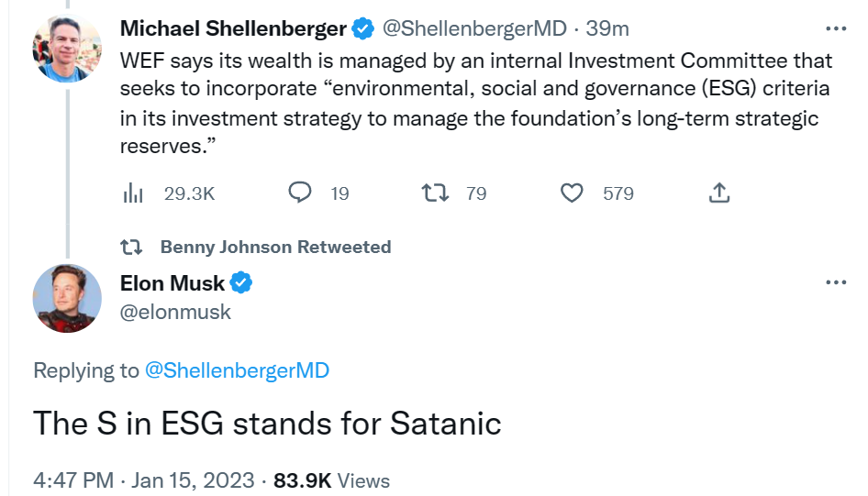Image resolution: width=868 pixels, height=496 pixels.
Task: Open more options on Shellenberger's tweet
Action: (836, 28)
